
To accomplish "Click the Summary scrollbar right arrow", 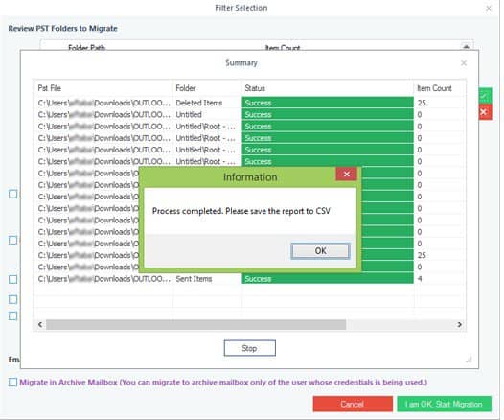I will click(x=460, y=324).
